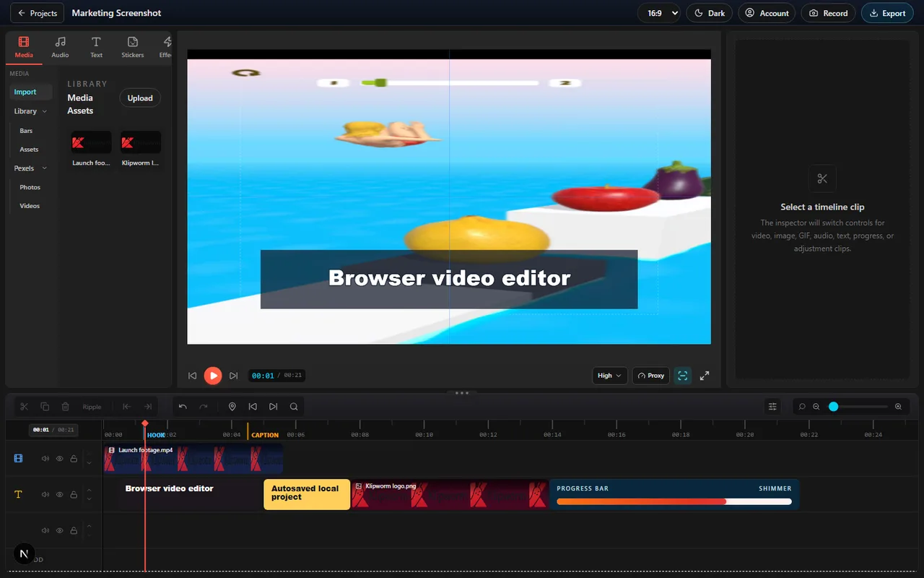Collapse the Pexels section chevron
This screenshot has height=578, width=924.
click(44, 168)
